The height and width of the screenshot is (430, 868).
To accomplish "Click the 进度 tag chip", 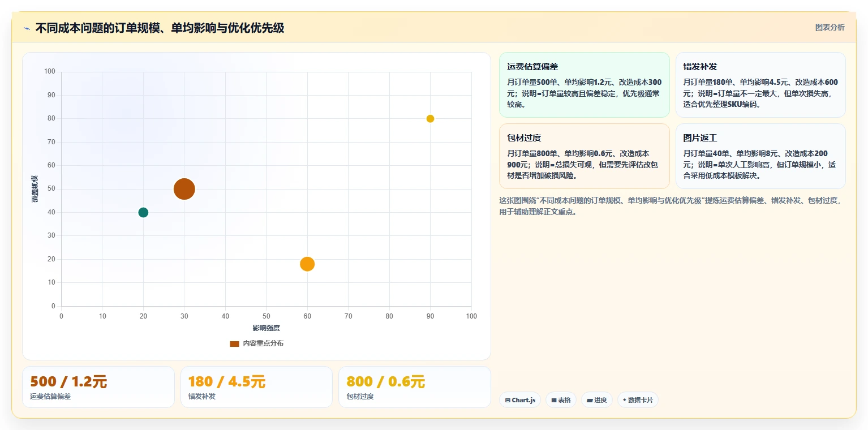I will (597, 400).
